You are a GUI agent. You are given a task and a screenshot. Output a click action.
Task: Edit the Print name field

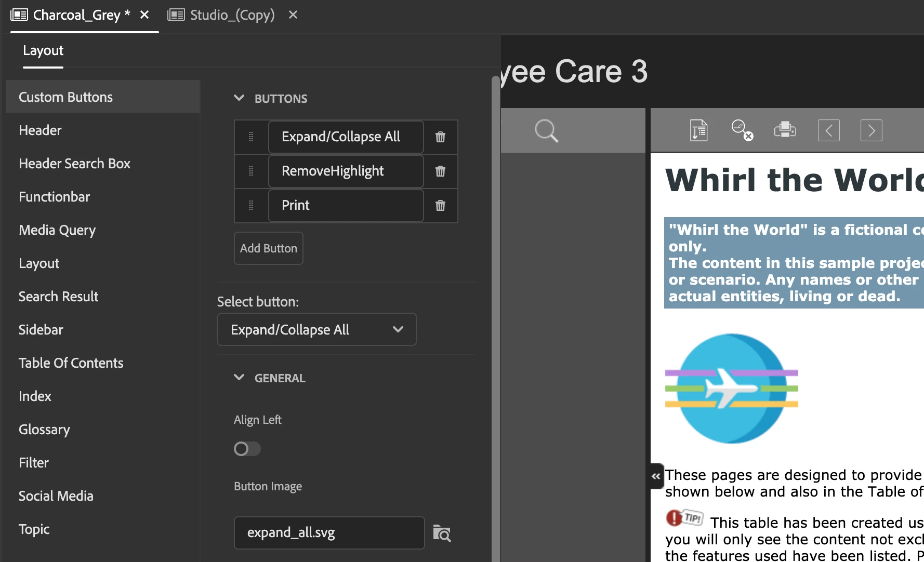(x=346, y=206)
